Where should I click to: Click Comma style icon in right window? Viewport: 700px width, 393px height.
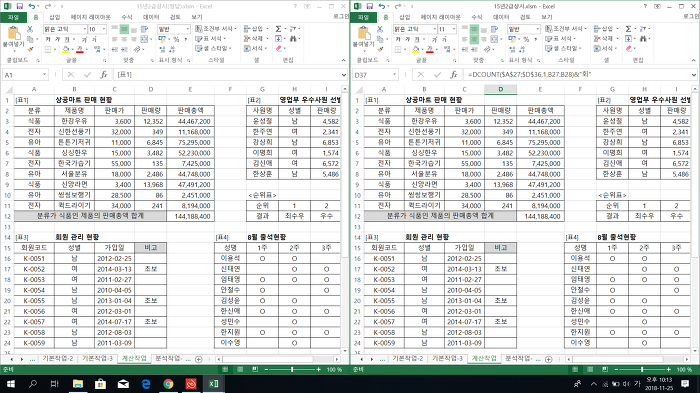(535, 39)
